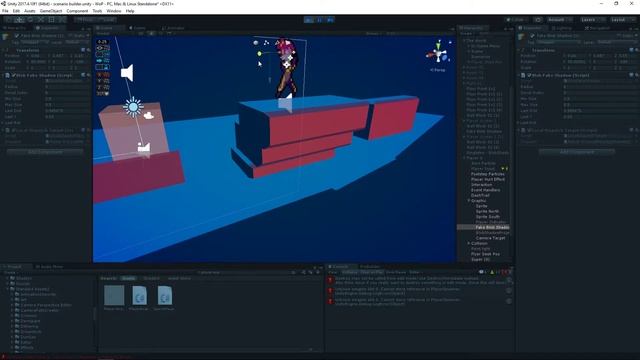Expand the Collision node in Hierarchy
Viewport: 640px width, 360px height.
click(x=469, y=243)
